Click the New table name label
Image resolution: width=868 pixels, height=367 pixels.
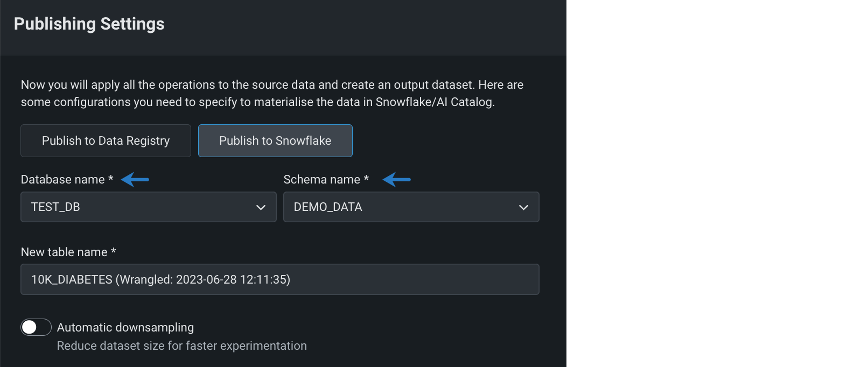(x=64, y=252)
